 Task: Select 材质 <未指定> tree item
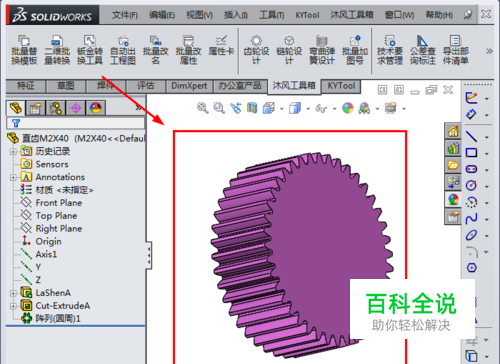click(x=57, y=190)
